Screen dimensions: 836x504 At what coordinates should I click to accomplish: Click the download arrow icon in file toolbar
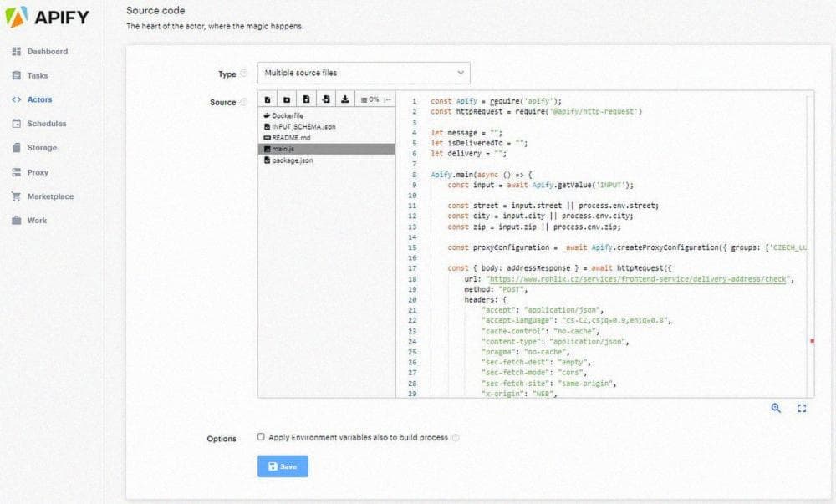point(344,99)
